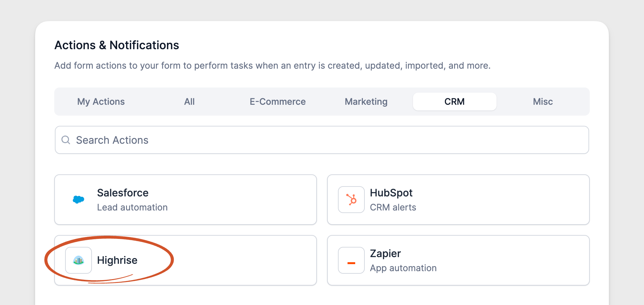644x305 pixels.
Task: Click the Salesforce cloud icon
Action: pos(79,200)
